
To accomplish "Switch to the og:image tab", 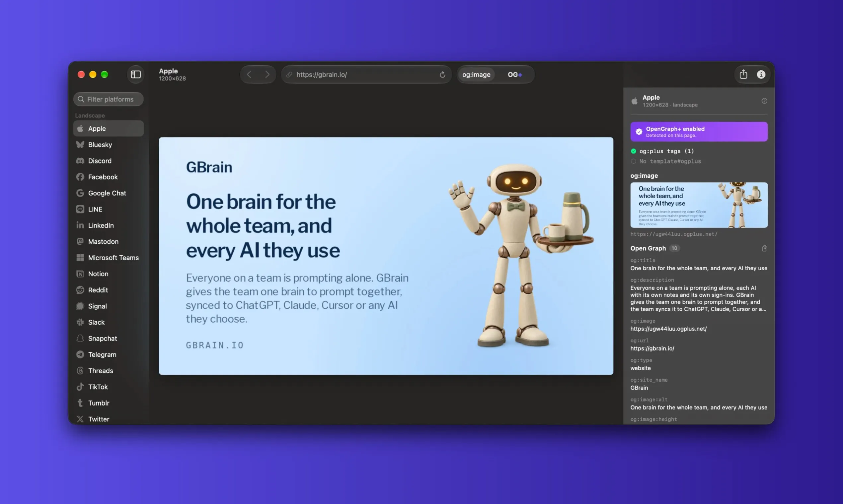I will pos(476,74).
